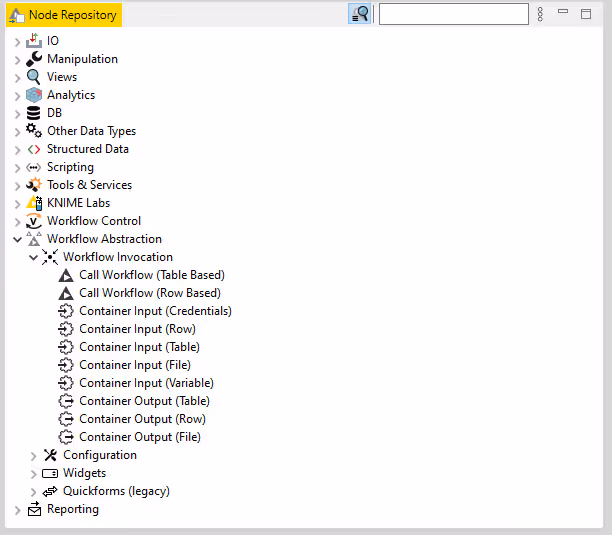
Task: Click the DB database icon
Action: (34, 113)
